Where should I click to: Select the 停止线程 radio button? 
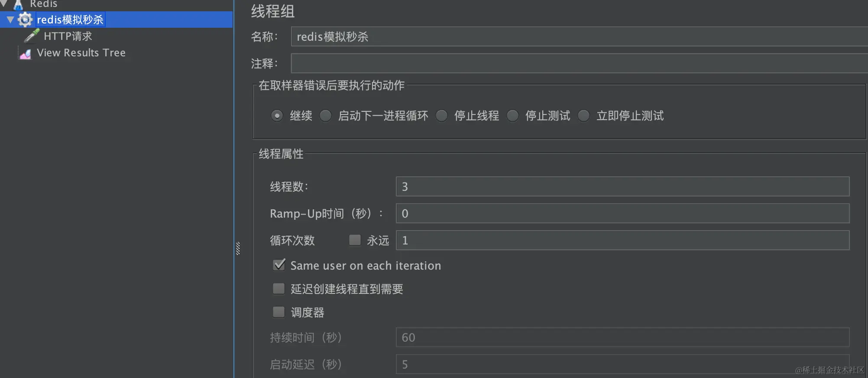click(x=441, y=116)
